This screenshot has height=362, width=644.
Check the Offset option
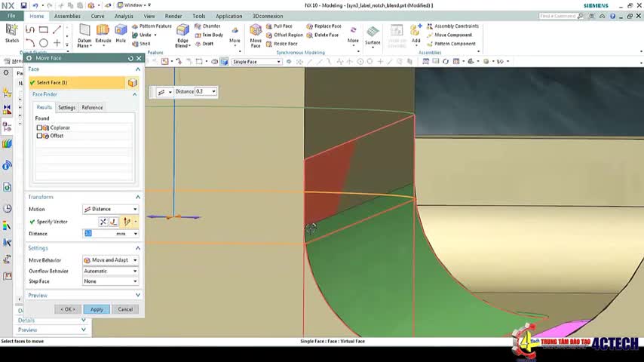point(39,136)
